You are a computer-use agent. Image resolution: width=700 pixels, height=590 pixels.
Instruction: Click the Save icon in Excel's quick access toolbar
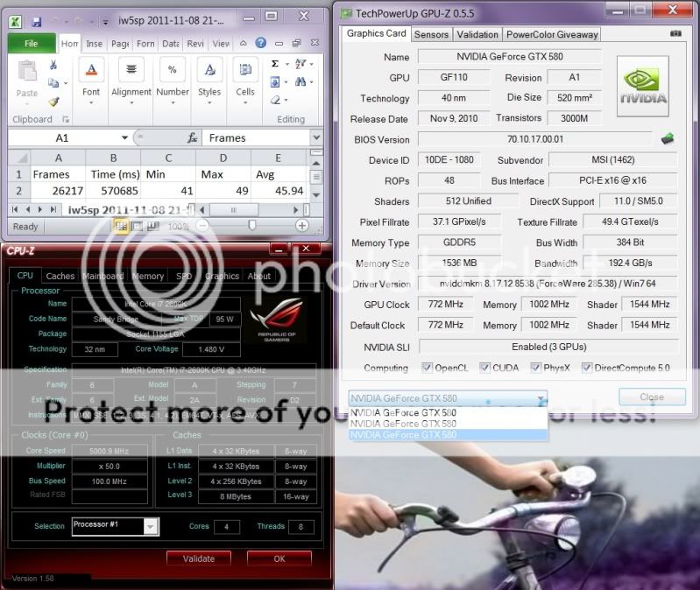pyautogui.click(x=36, y=20)
